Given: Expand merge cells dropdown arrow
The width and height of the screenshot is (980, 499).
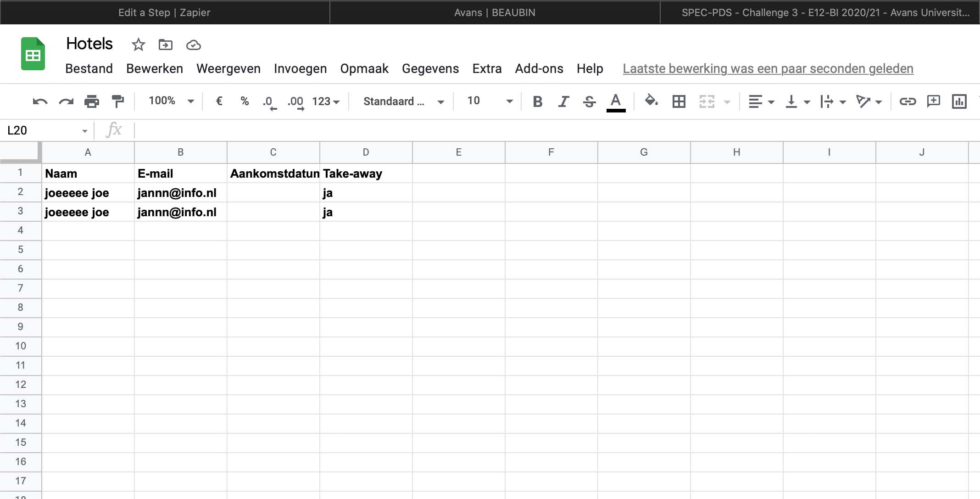Looking at the screenshot, I should click(x=727, y=102).
